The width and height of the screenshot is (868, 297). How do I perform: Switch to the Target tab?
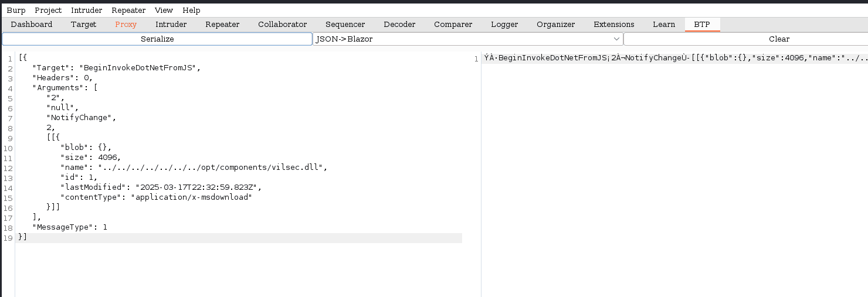pyautogui.click(x=84, y=24)
